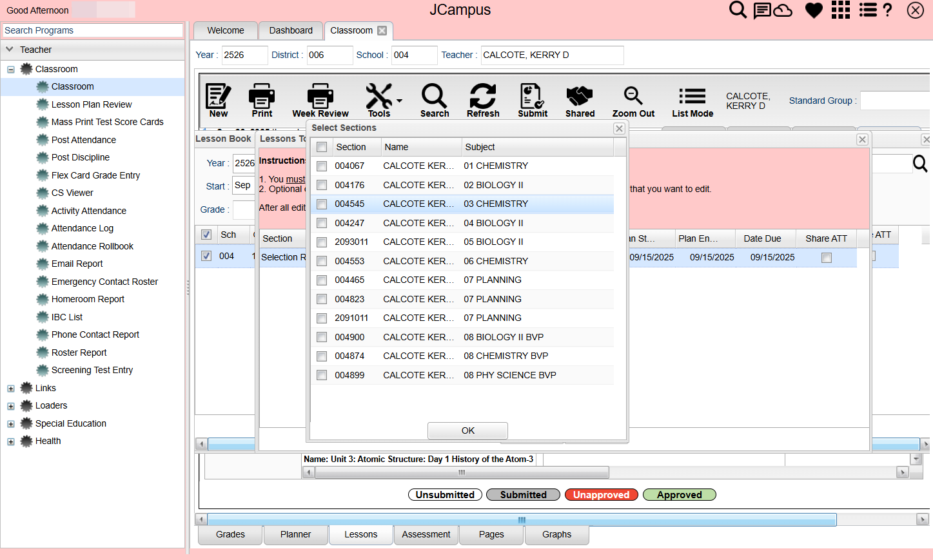This screenshot has width=933, height=560.
Task: Click the Print icon in toolbar
Action: 262,101
